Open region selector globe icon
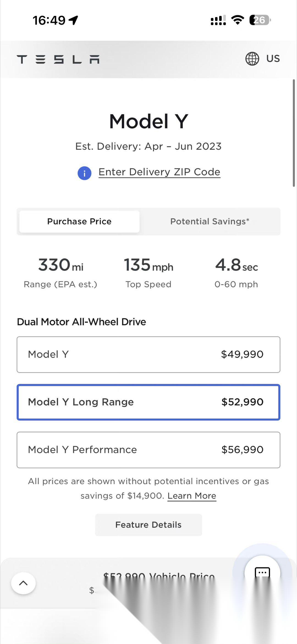 click(252, 59)
